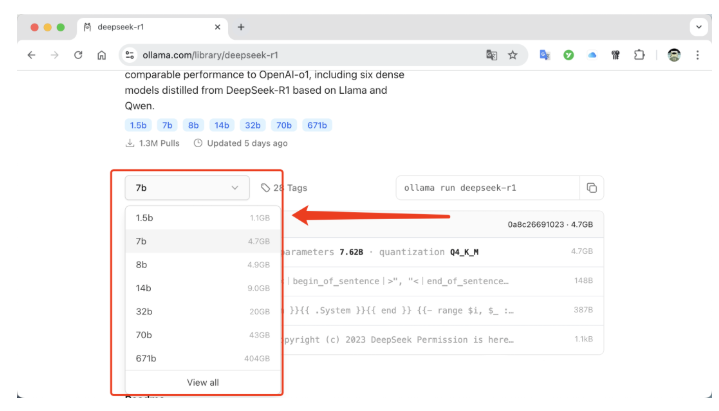Viewport: 719px width, 411px height.
Task: Choose 7b 4.7GB in the dropdown list
Action: (203, 241)
